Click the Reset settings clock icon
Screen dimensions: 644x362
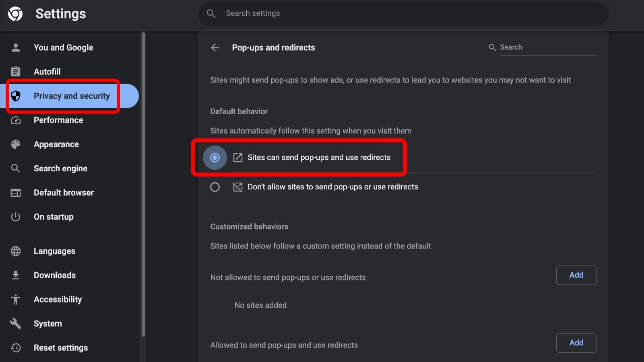tap(16, 348)
